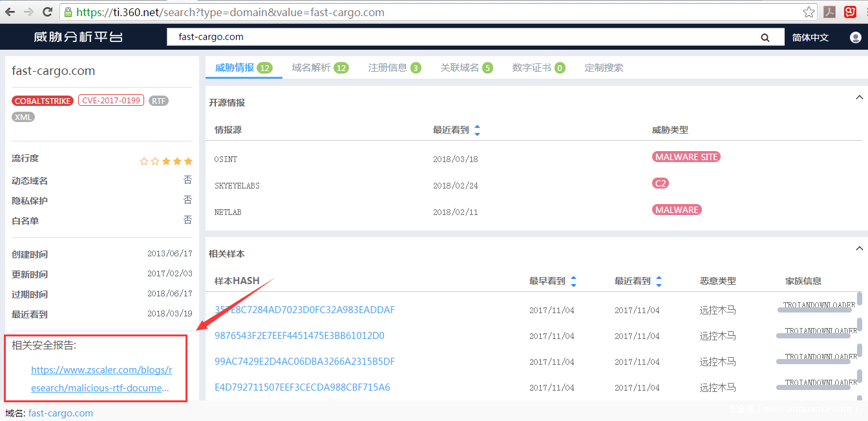
Task: Open sample hash E4D792711507EEF3CECDA988CBF715A6
Action: 302,387
